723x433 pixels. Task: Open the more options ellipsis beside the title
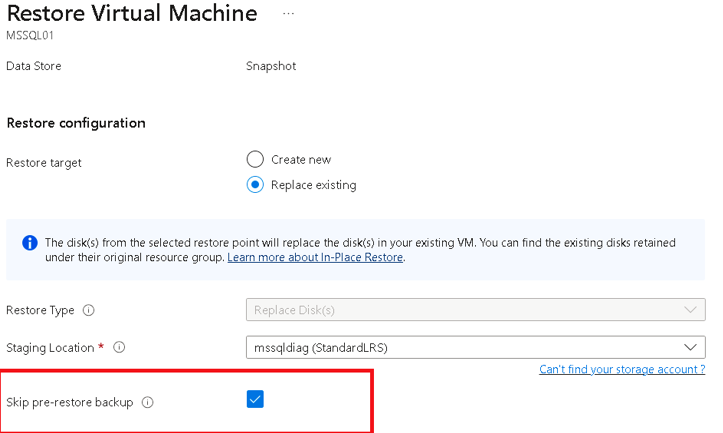click(x=289, y=14)
